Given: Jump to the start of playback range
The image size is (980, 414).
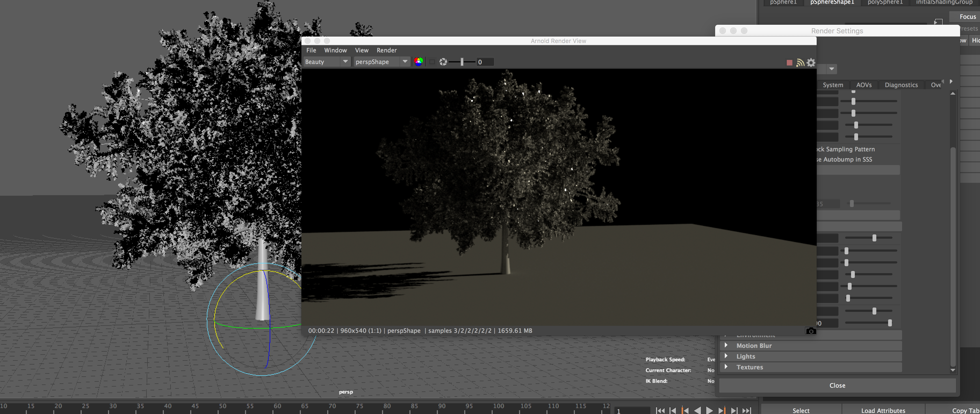Looking at the screenshot, I should tap(660, 410).
